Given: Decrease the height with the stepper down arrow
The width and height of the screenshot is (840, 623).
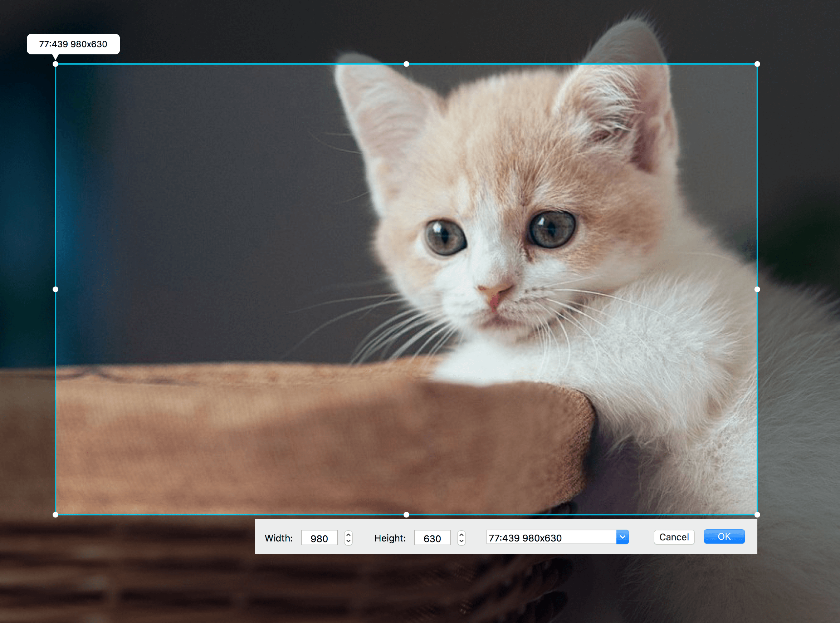Looking at the screenshot, I should [x=461, y=541].
